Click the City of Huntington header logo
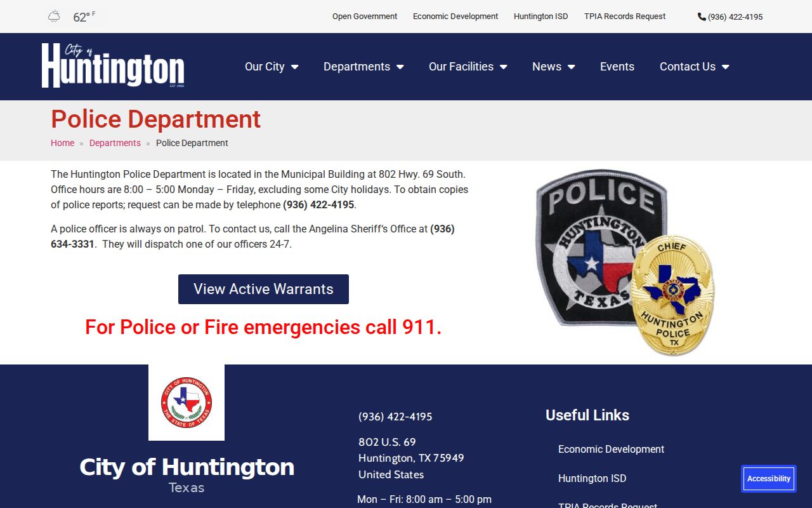Screen dimensions: 812x508 pos(113,65)
